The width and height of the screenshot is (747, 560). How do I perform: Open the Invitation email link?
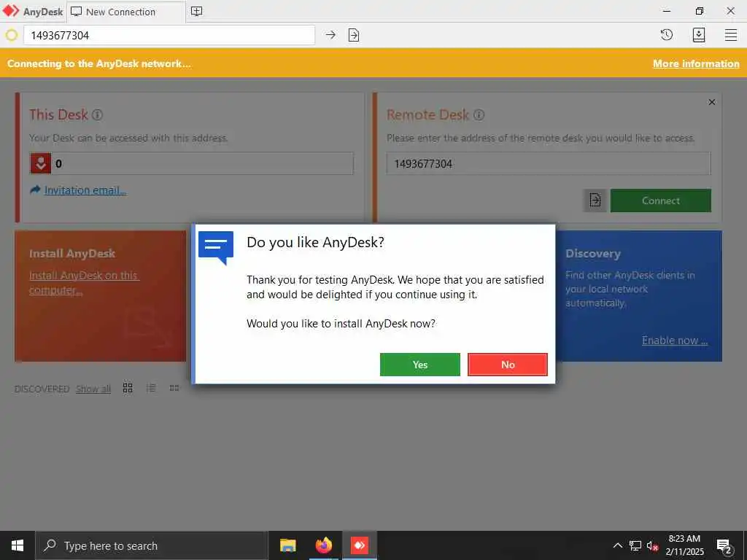[x=85, y=190]
